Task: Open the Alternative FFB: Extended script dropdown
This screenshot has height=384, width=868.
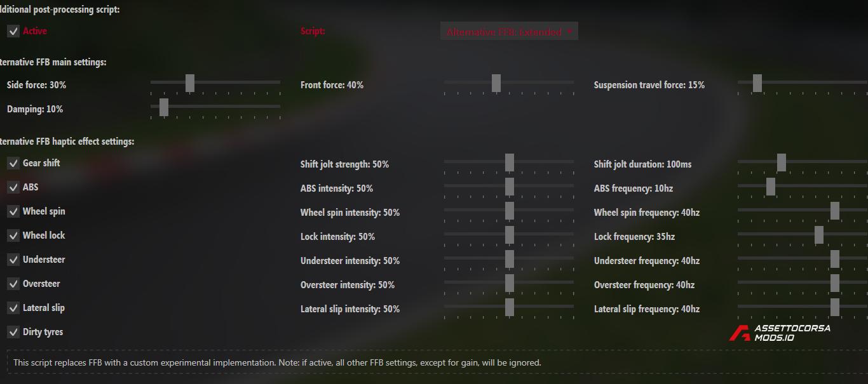Action: click(x=509, y=31)
